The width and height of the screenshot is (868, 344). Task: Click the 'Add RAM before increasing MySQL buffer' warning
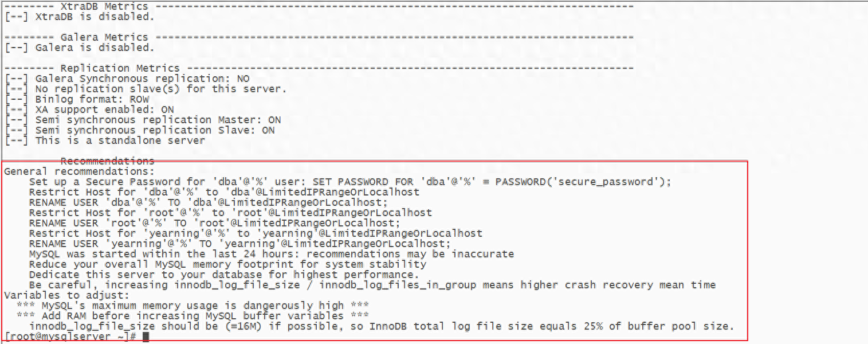point(193,316)
